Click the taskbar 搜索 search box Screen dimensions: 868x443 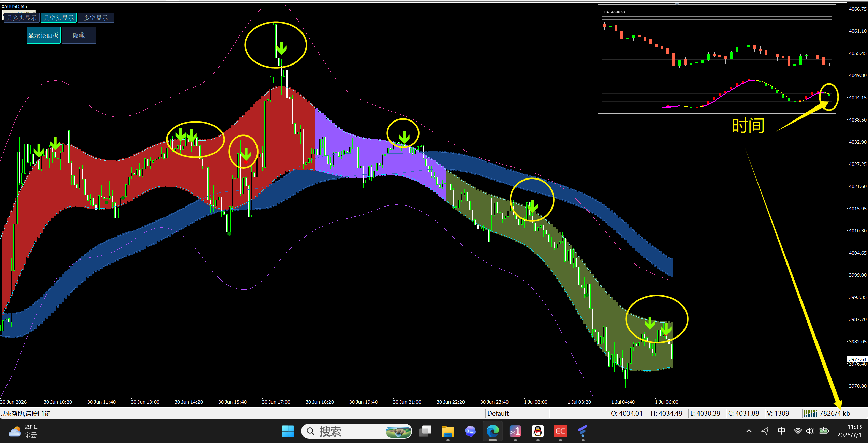[x=357, y=431]
